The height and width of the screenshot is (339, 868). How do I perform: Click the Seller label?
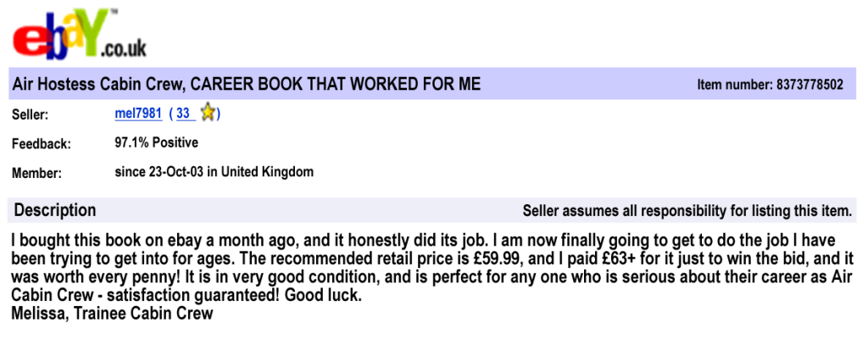pyautogui.click(x=30, y=114)
